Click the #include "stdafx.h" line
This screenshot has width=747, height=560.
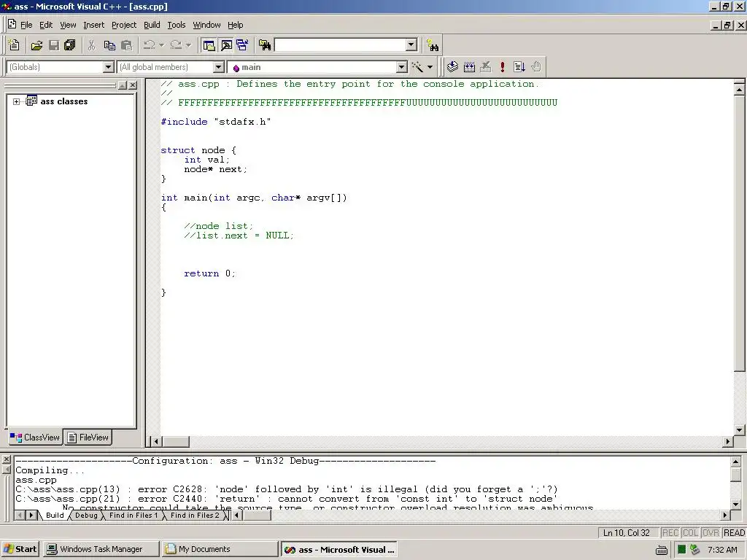coord(216,122)
